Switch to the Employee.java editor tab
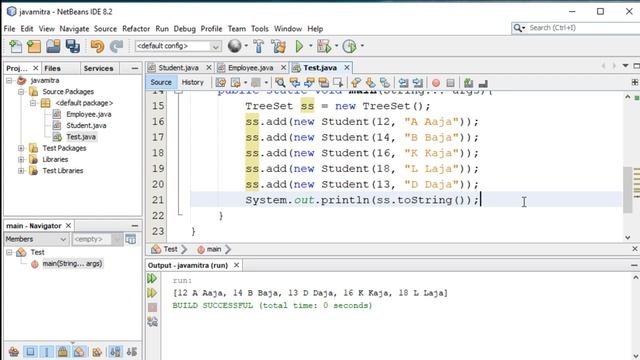This screenshot has width=640, height=360. [250, 68]
